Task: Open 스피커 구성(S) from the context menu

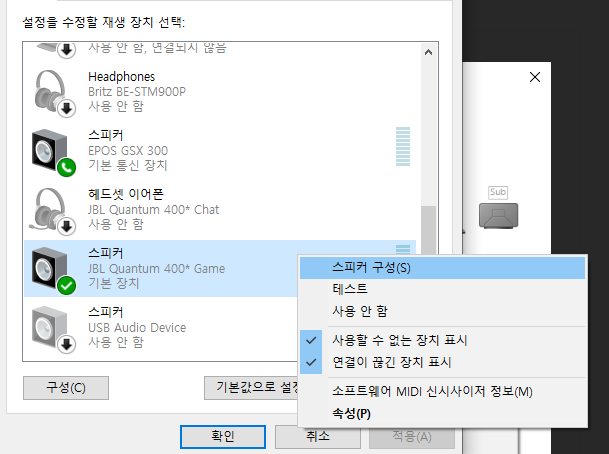Action: [442, 268]
